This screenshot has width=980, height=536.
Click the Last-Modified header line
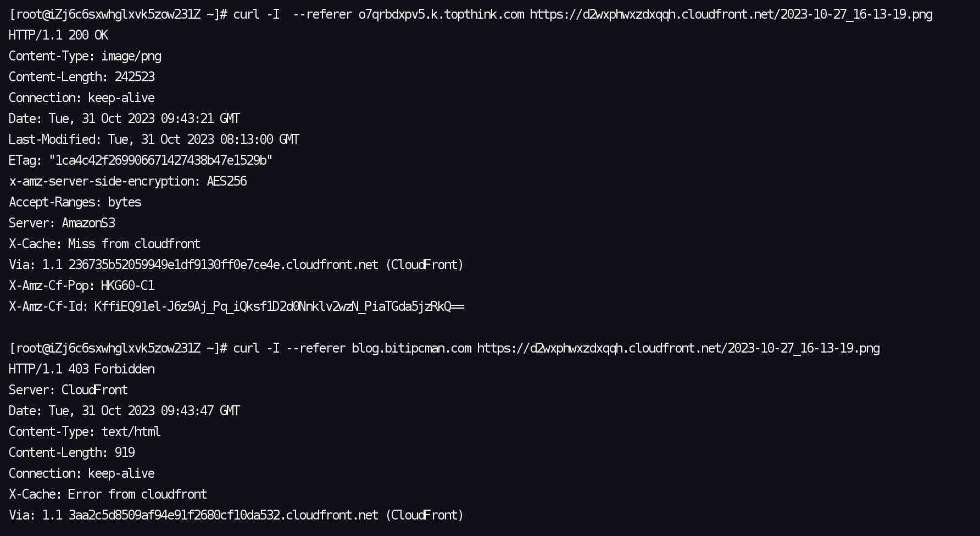point(154,139)
